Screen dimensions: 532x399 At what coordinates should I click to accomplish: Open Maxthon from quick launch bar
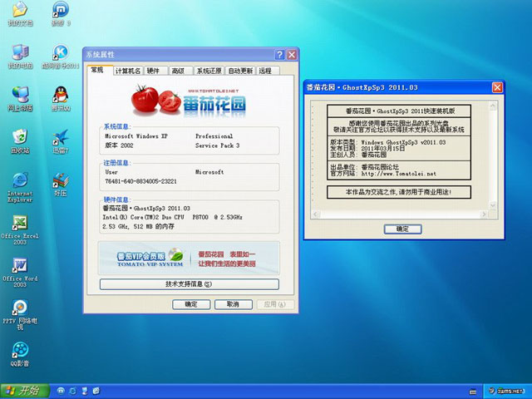pyautogui.click(x=61, y=391)
